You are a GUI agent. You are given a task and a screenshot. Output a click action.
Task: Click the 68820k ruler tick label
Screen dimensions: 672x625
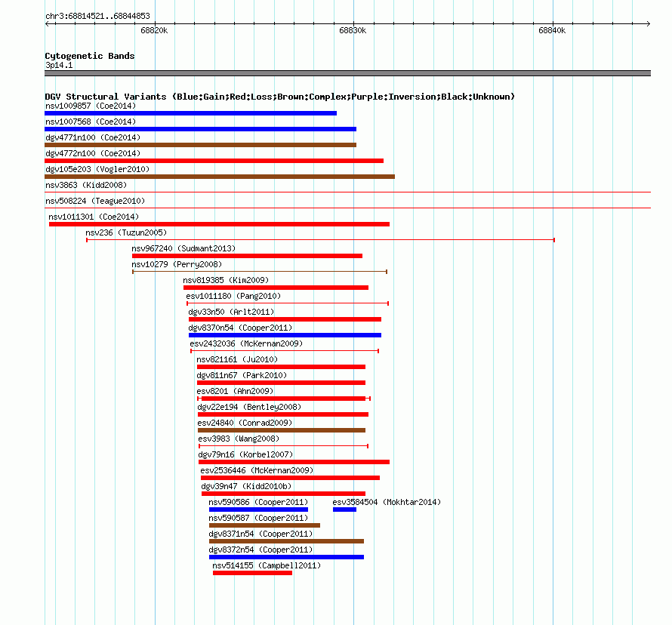click(154, 30)
